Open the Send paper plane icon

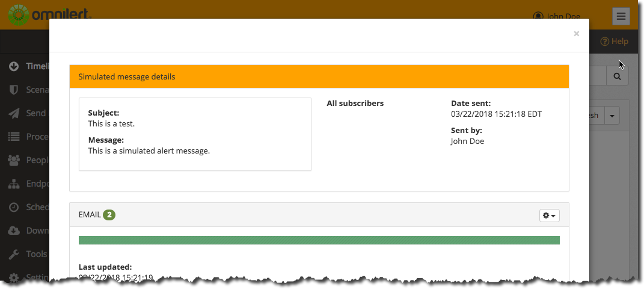click(x=14, y=113)
